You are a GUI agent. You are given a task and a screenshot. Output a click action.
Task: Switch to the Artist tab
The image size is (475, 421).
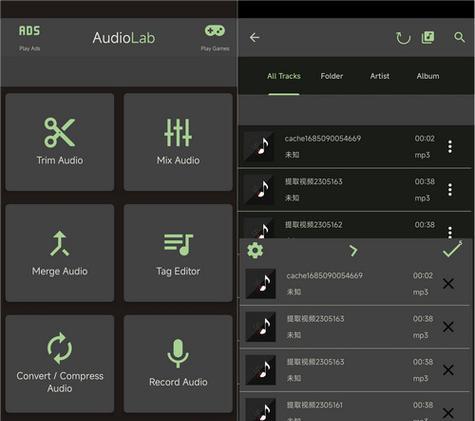pos(380,76)
